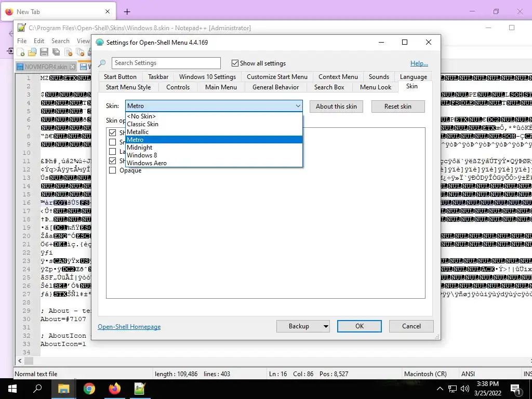Open the Customize Start Menu tab
532x399 pixels.
click(277, 77)
